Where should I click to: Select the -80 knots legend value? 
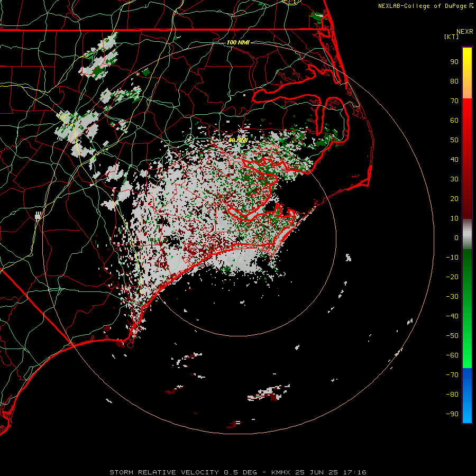452,395
